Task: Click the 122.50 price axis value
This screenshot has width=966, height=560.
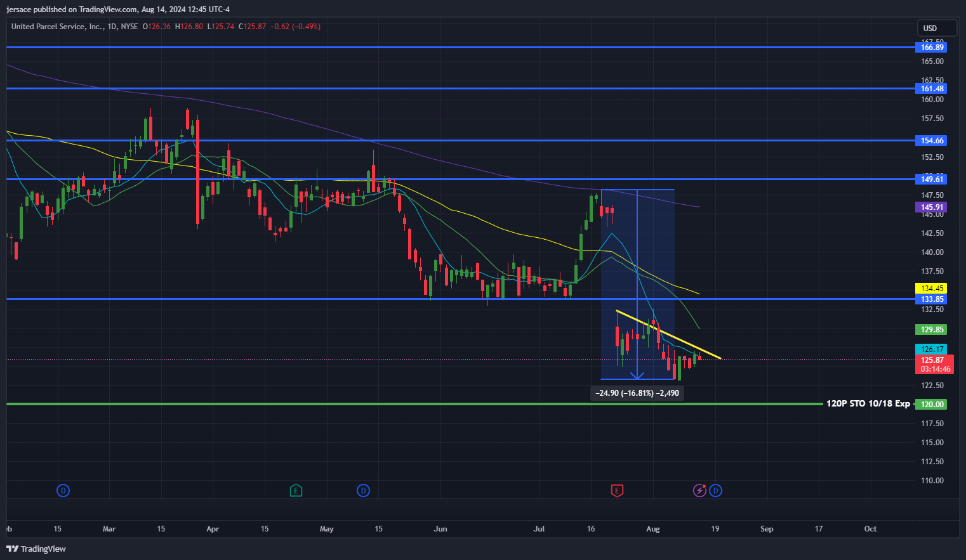Action: (932, 386)
